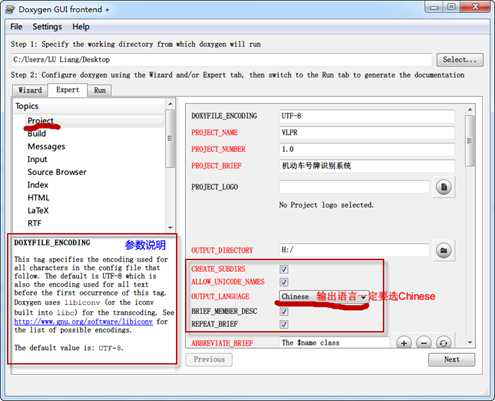This screenshot has height=401, width=495.
Task: Click the Select... working directory button
Action: (460, 60)
